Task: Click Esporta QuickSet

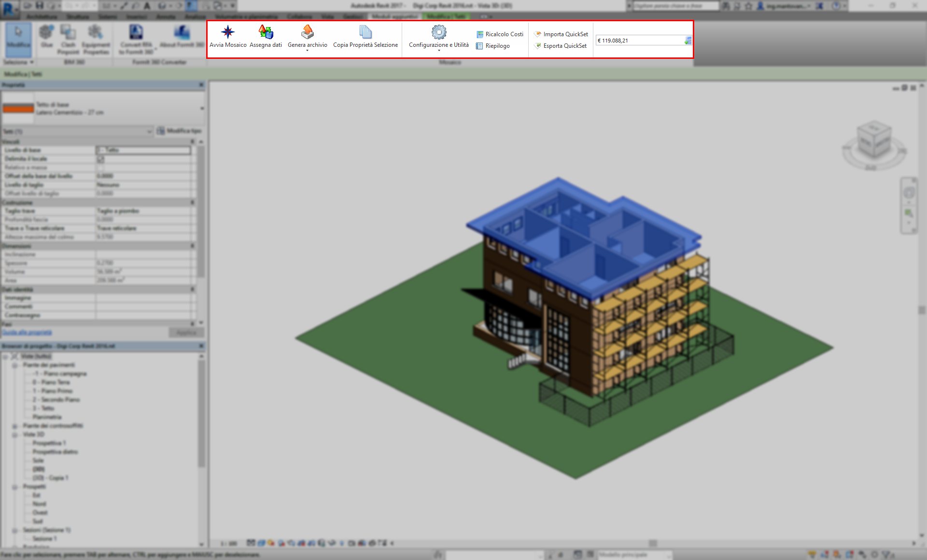Action: [561, 46]
